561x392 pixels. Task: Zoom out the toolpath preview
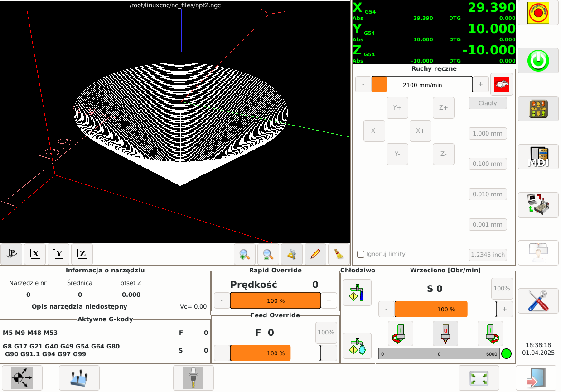tap(268, 254)
